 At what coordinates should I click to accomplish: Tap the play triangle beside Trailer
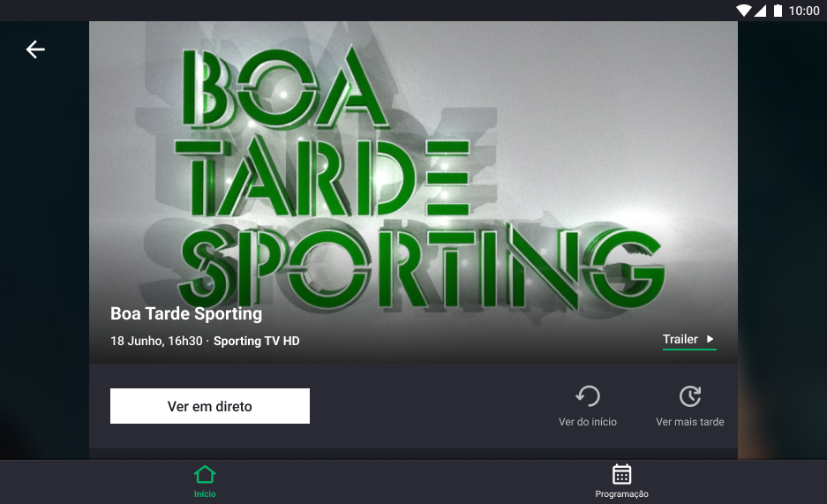(710, 339)
